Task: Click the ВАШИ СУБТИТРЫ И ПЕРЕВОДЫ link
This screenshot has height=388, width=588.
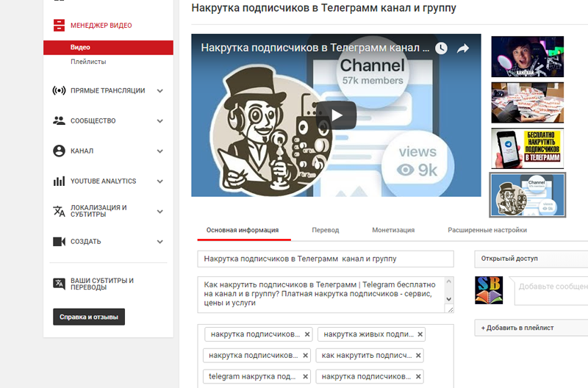Action: [102, 284]
